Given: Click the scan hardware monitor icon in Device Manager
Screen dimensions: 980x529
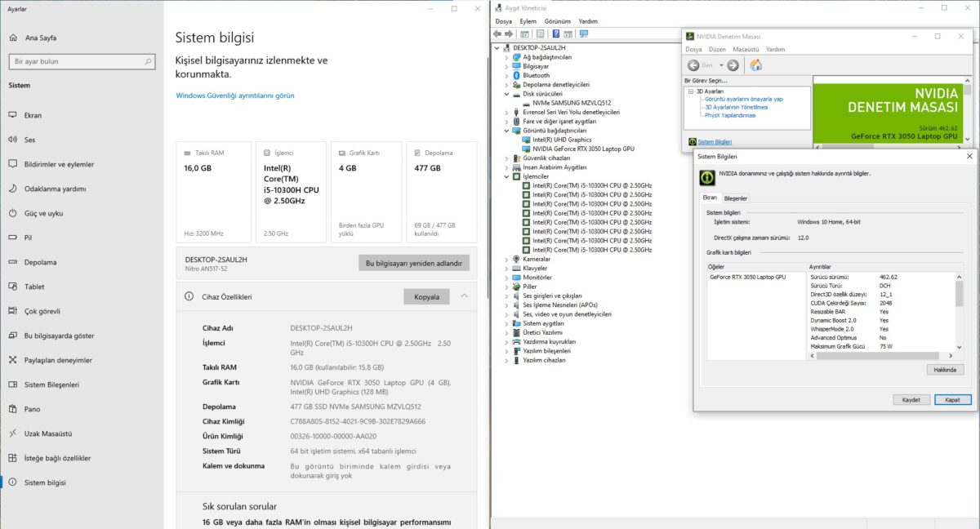Looking at the screenshot, I should coord(584,34).
